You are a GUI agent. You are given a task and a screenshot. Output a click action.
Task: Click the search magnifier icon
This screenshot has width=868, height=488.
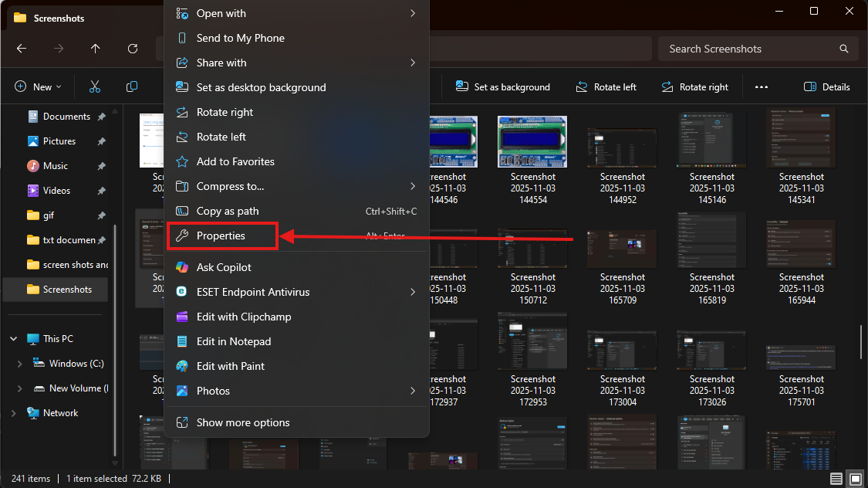tap(843, 49)
